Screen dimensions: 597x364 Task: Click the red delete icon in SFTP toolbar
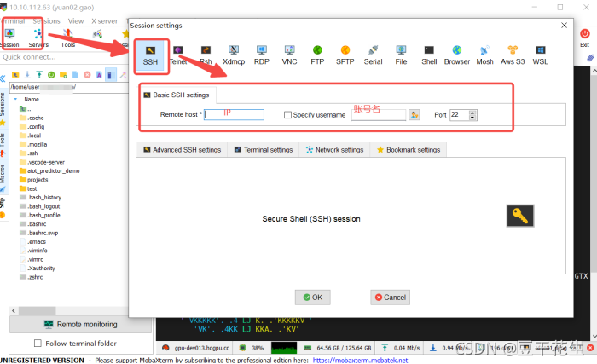87,75
